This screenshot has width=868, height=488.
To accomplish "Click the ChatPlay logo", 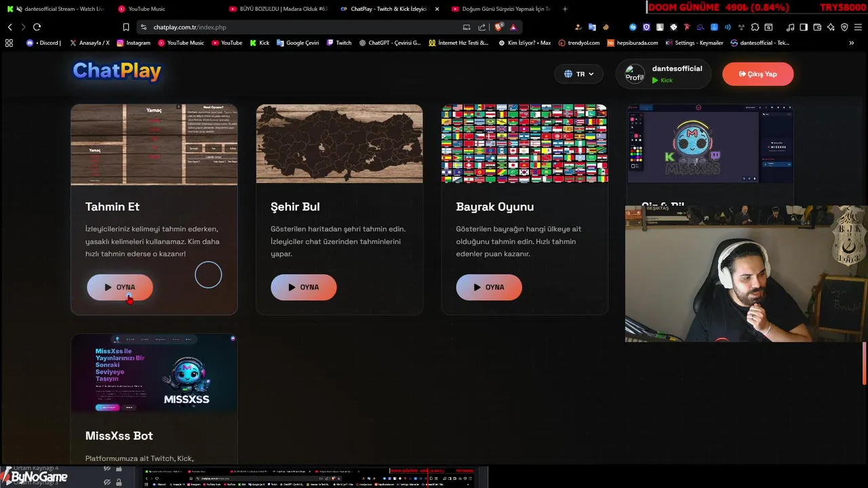I will (117, 70).
